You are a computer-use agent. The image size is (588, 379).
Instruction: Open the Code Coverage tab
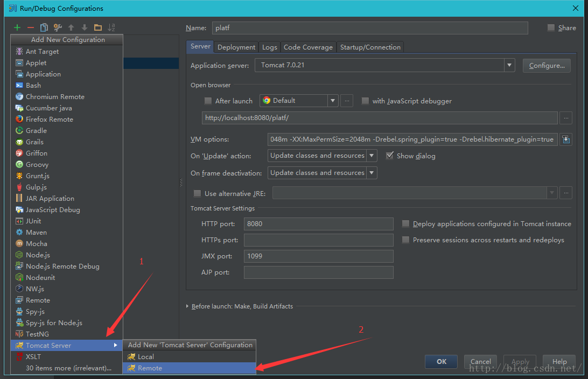(308, 47)
